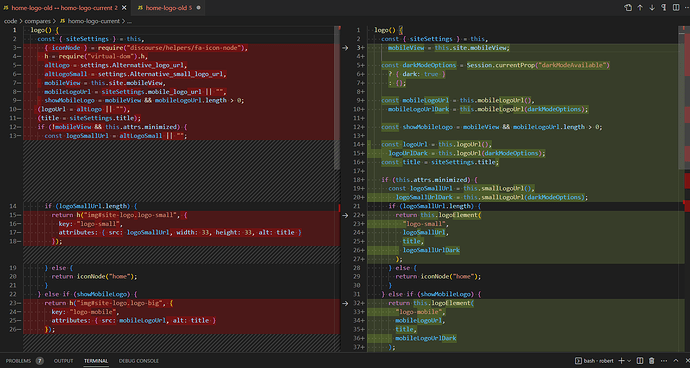Click 'return iconNode("home")' on right line 29
The height and width of the screenshot is (368, 690).
(x=438, y=276)
